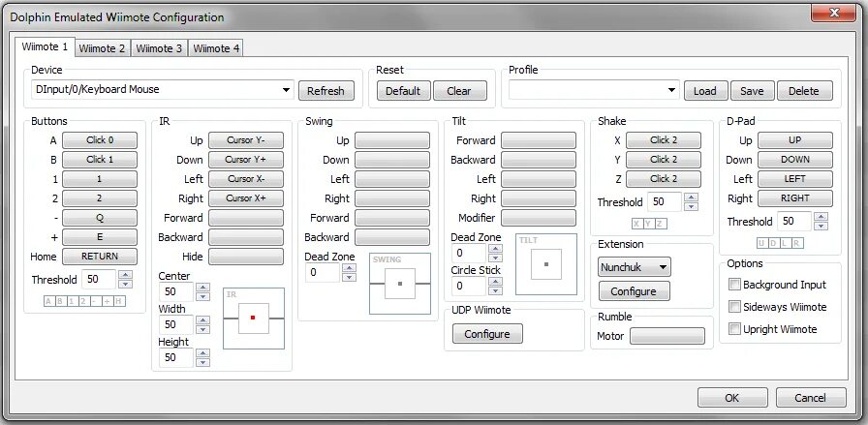Click the IR Width input field
The height and width of the screenshot is (425, 868).
coord(176,324)
